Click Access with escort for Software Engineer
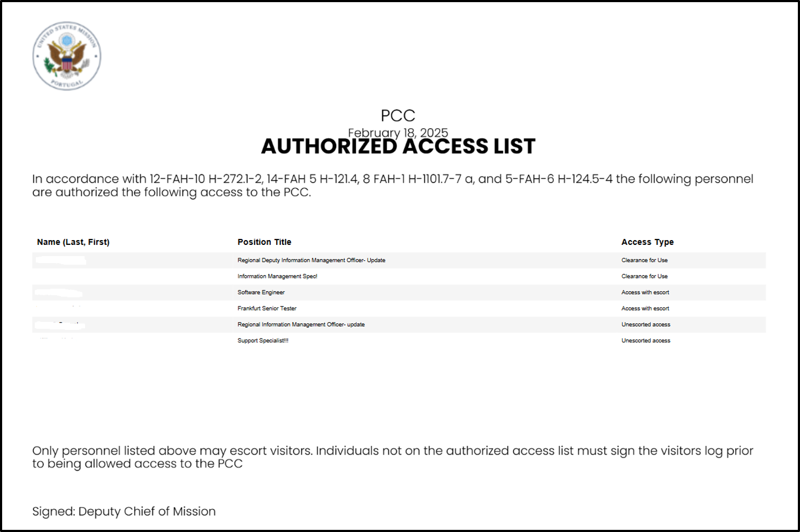Image resolution: width=800 pixels, height=532 pixels. pyautogui.click(x=645, y=292)
